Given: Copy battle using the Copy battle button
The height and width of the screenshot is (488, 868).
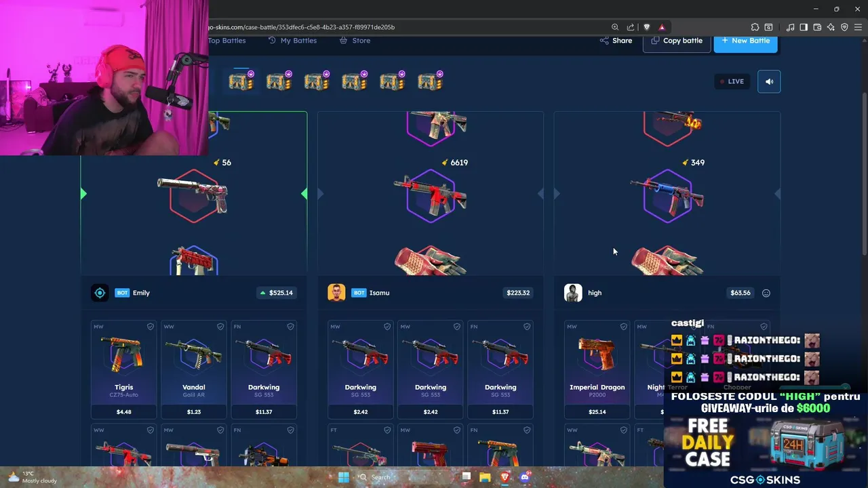Looking at the screenshot, I should point(677,41).
